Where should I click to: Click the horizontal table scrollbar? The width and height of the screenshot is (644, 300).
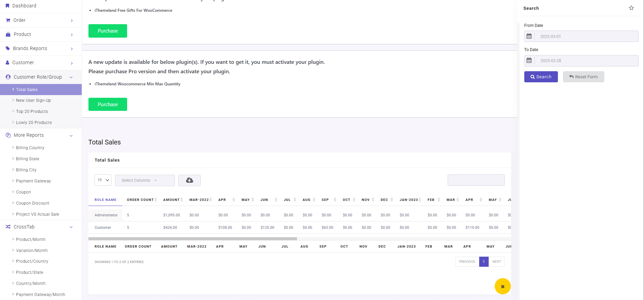[x=192, y=239]
